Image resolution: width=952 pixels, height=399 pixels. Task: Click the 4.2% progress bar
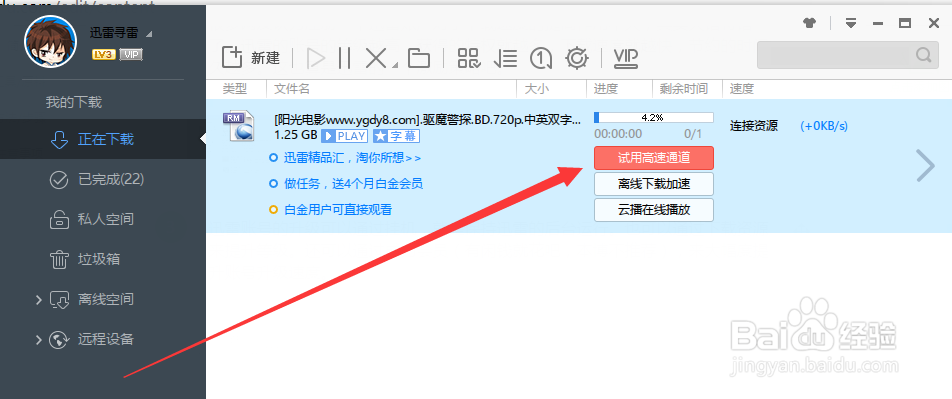tap(653, 117)
